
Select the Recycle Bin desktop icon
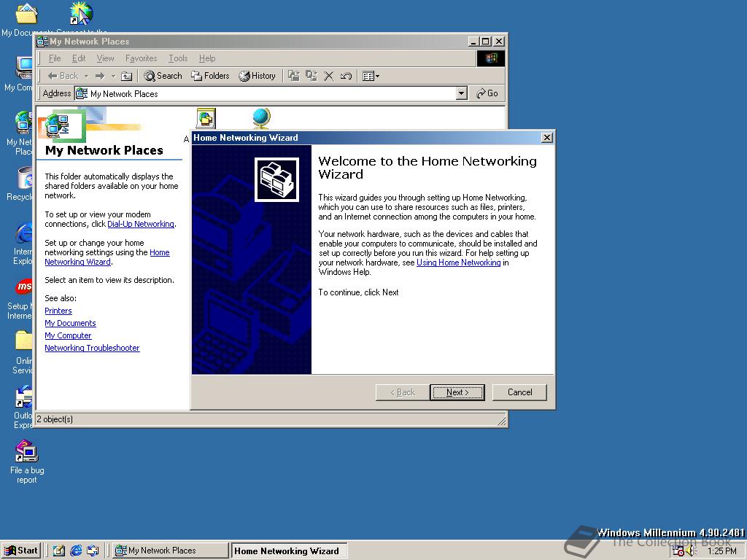point(19,184)
